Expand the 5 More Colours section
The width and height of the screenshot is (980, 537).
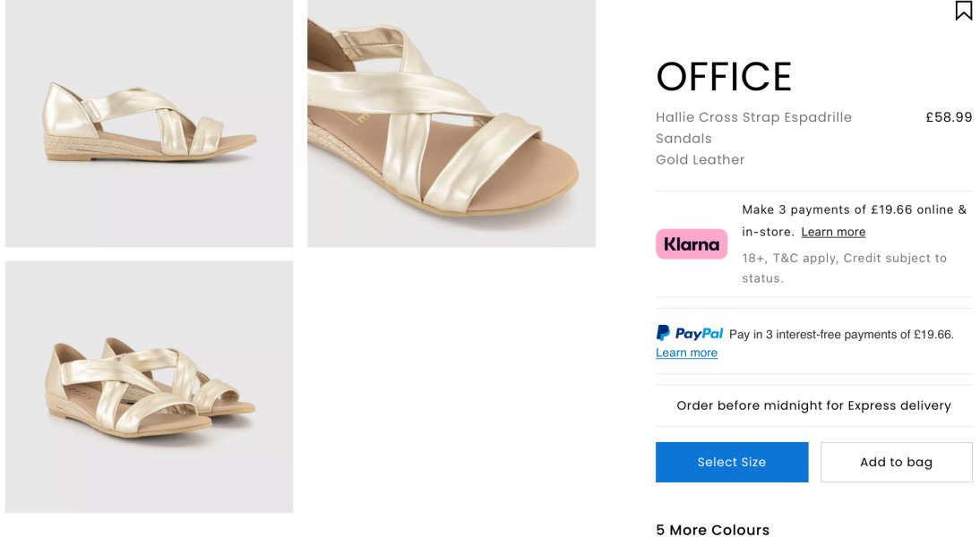click(x=712, y=530)
